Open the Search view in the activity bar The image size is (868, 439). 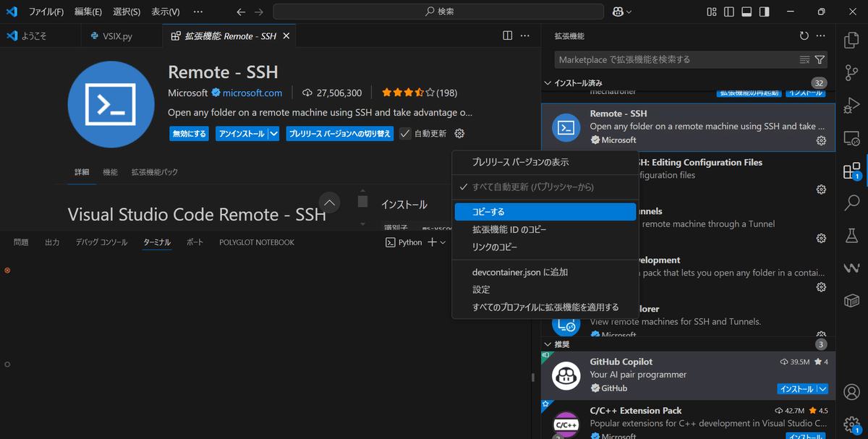(851, 201)
